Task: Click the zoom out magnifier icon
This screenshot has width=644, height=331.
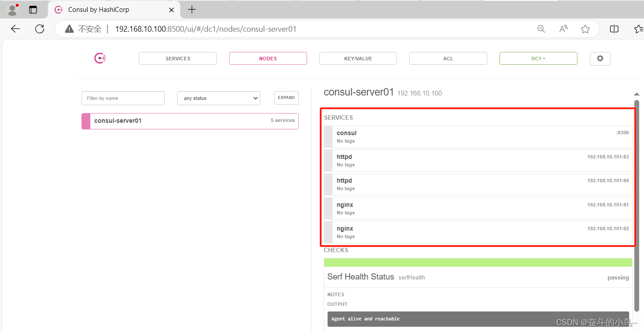Action: pyautogui.click(x=541, y=29)
